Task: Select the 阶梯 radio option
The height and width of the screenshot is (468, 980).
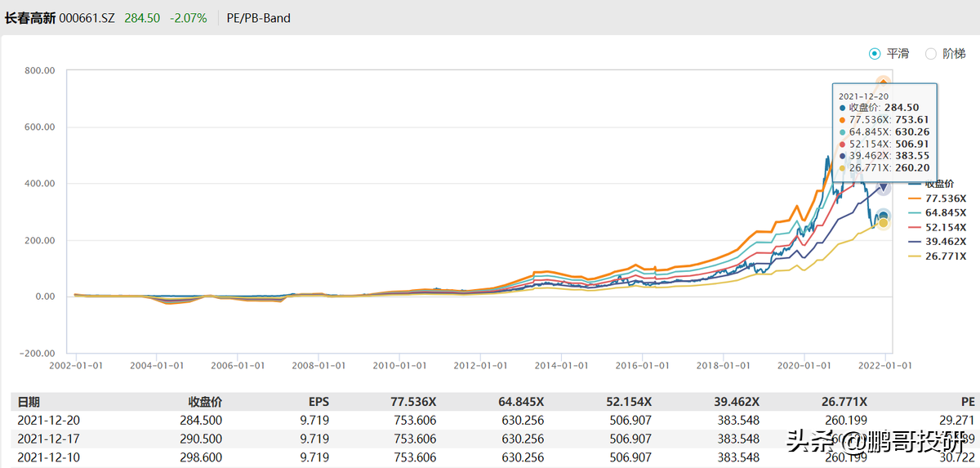Action: click(945, 54)
